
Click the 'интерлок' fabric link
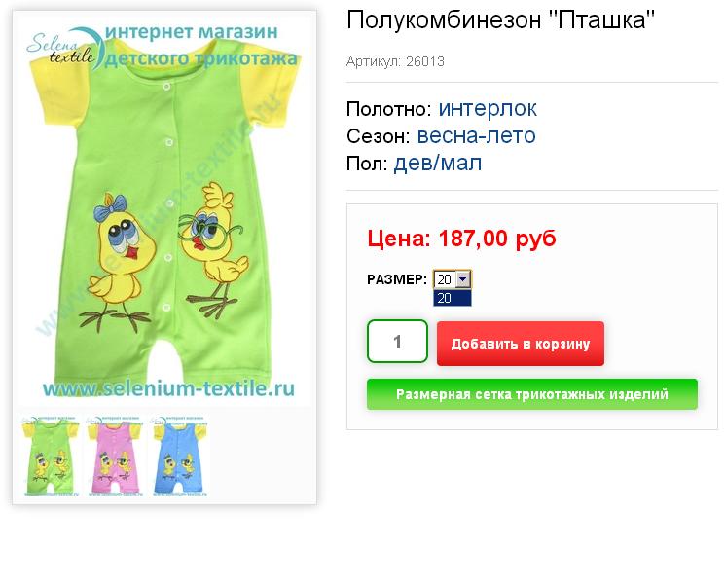pyautogui.click(x=488, y=108)
